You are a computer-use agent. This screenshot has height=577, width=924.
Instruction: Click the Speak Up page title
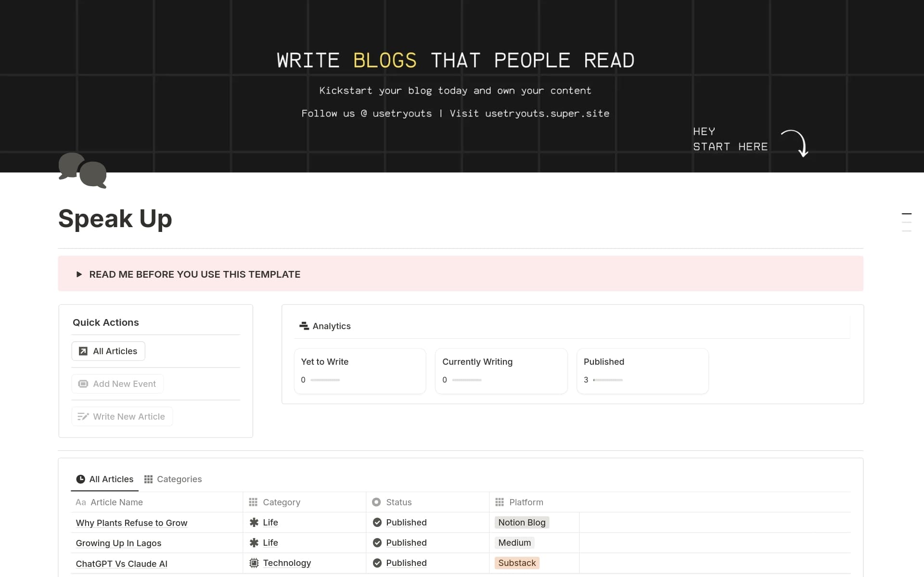(x=115, y=219)
